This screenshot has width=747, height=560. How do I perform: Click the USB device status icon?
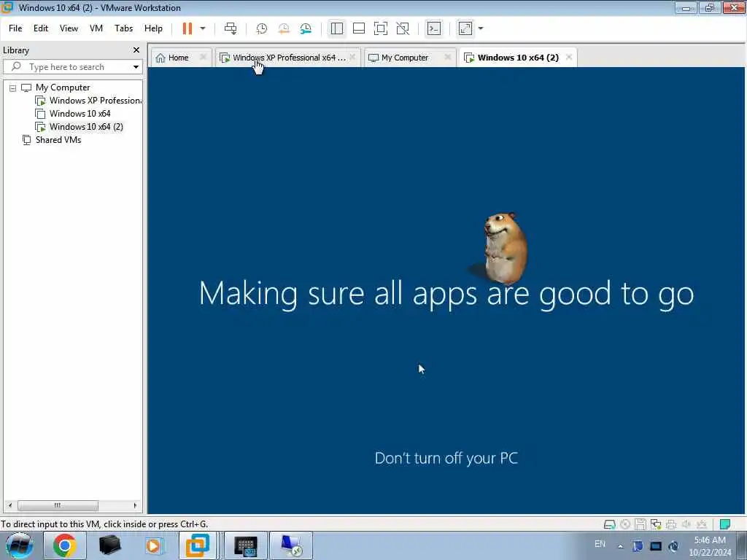pyautogui.click(x=701, y=524)
